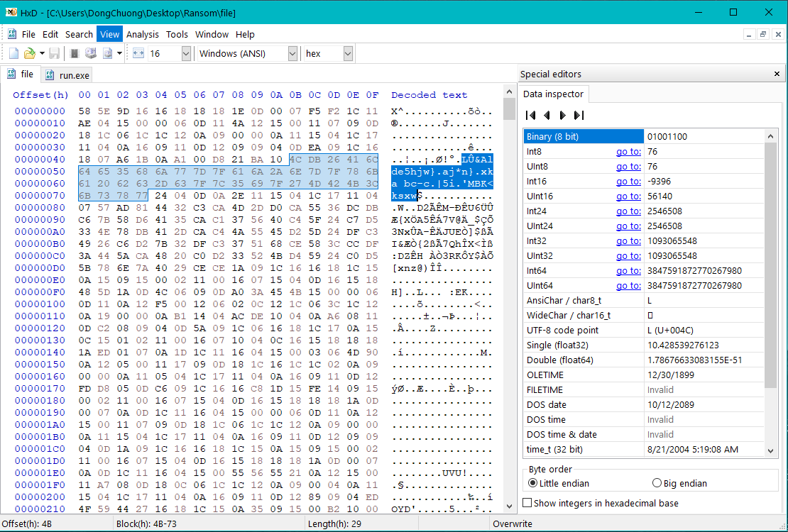
Task: Click go to link for UInt16
Action: tap(628, 196)
